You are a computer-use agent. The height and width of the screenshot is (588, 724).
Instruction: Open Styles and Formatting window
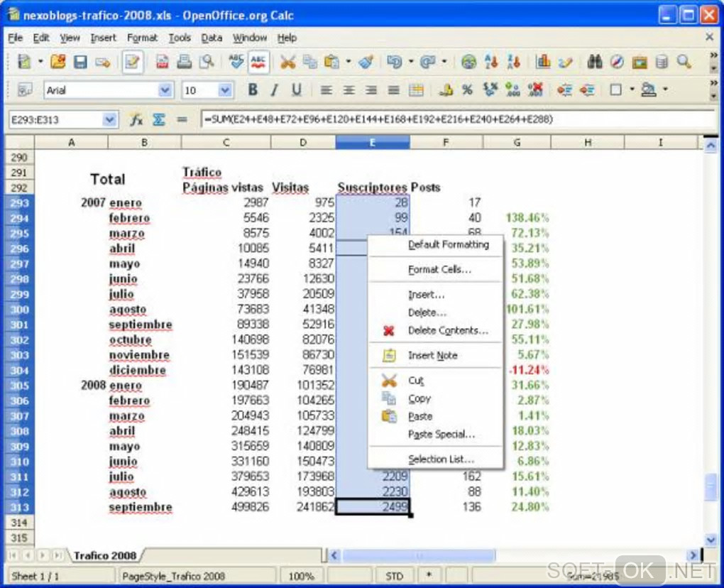pos(24,89)
